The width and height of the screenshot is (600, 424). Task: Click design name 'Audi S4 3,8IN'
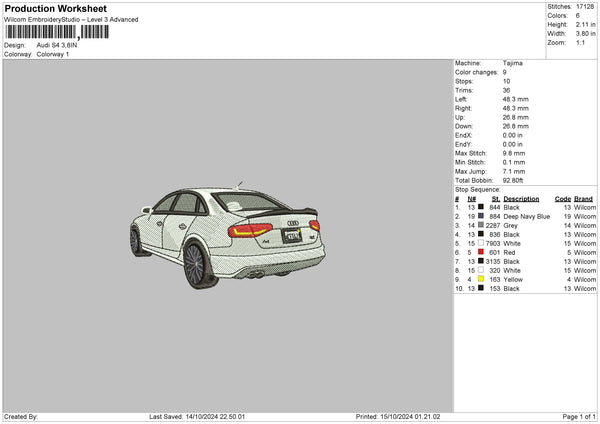[57, 45]
